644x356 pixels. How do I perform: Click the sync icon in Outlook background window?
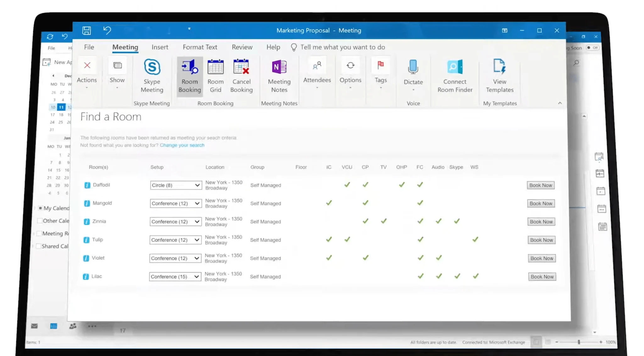coord(50,37)
